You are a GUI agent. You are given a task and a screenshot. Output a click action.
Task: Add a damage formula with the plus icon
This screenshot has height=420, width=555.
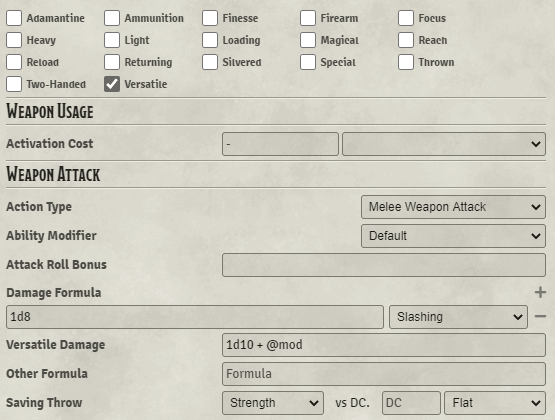click(540, 292)
